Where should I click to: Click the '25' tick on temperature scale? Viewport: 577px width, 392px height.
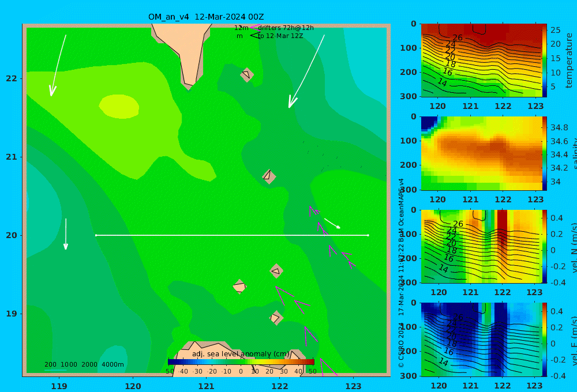pos(556,30)
